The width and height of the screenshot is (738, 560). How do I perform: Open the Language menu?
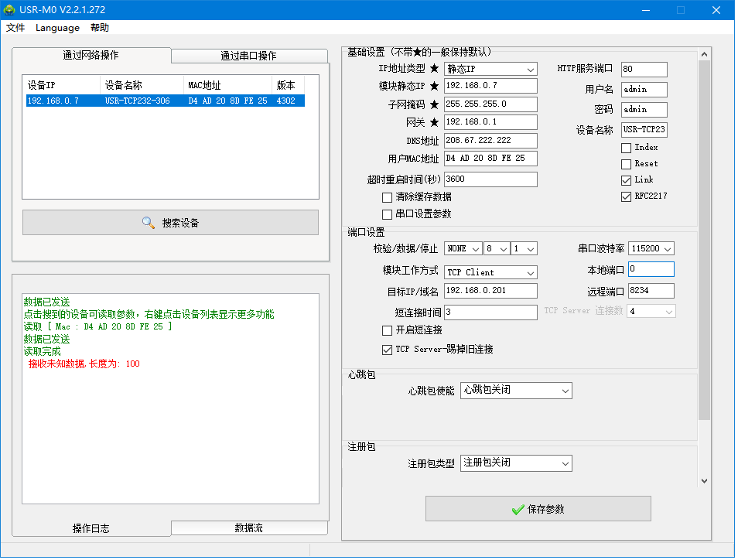click(57, 28)
